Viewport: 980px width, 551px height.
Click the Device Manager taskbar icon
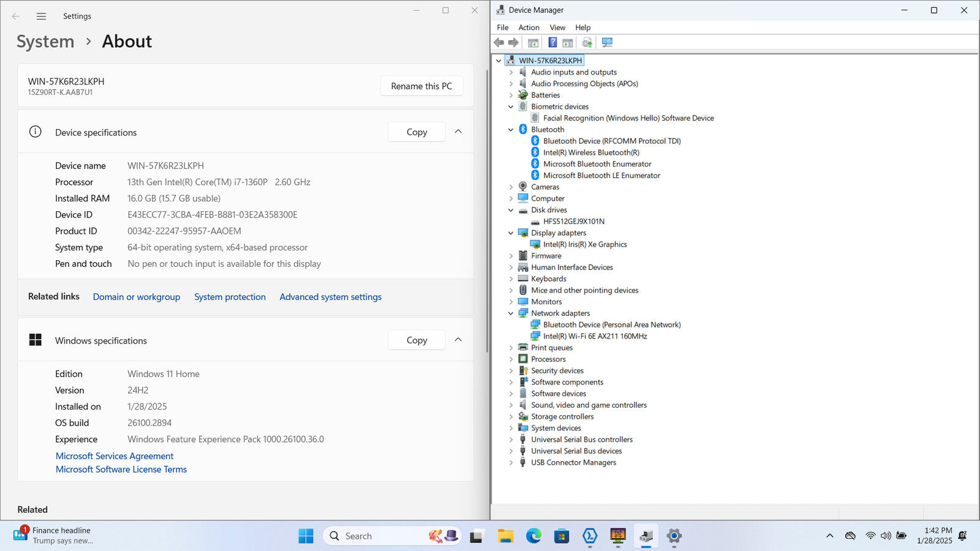point(646,536)
